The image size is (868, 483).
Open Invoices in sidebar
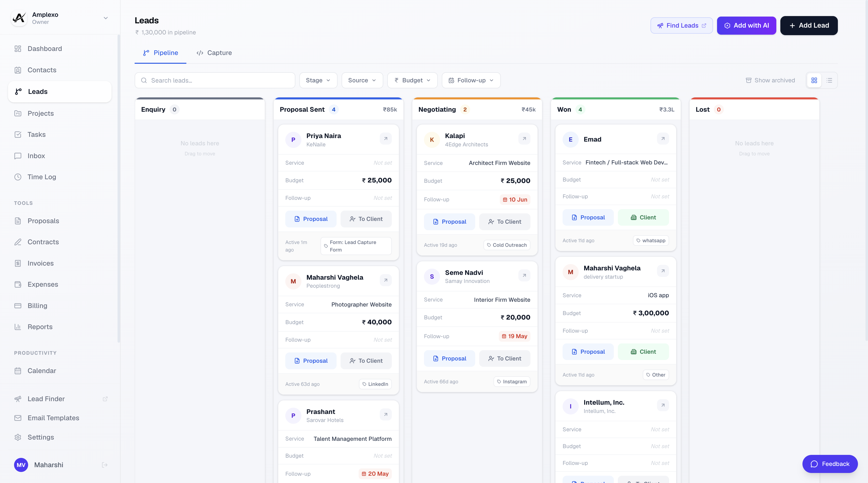point(60,263)
